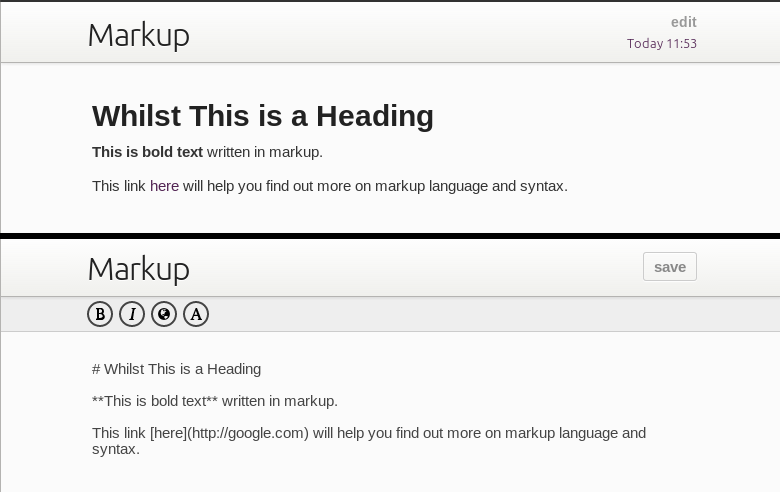Click the 'Today 11:53' timestamp
The height and width of the screenshot is (492, 780).
click(661, 44)
